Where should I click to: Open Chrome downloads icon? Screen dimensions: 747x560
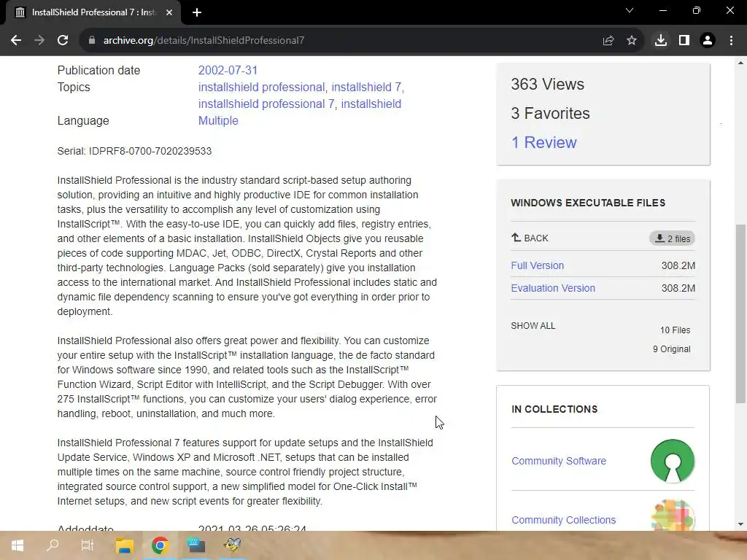click(x=661, y=41)
